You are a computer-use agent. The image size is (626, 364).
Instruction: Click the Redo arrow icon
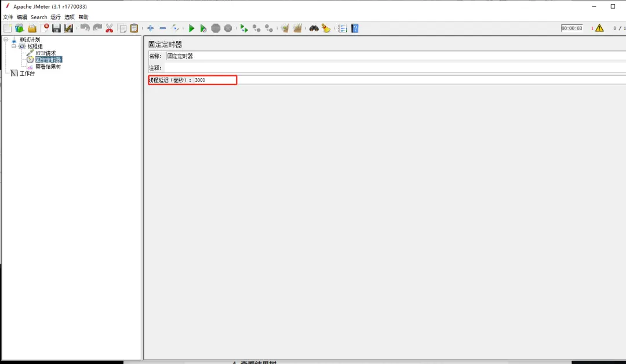[97, 28]
